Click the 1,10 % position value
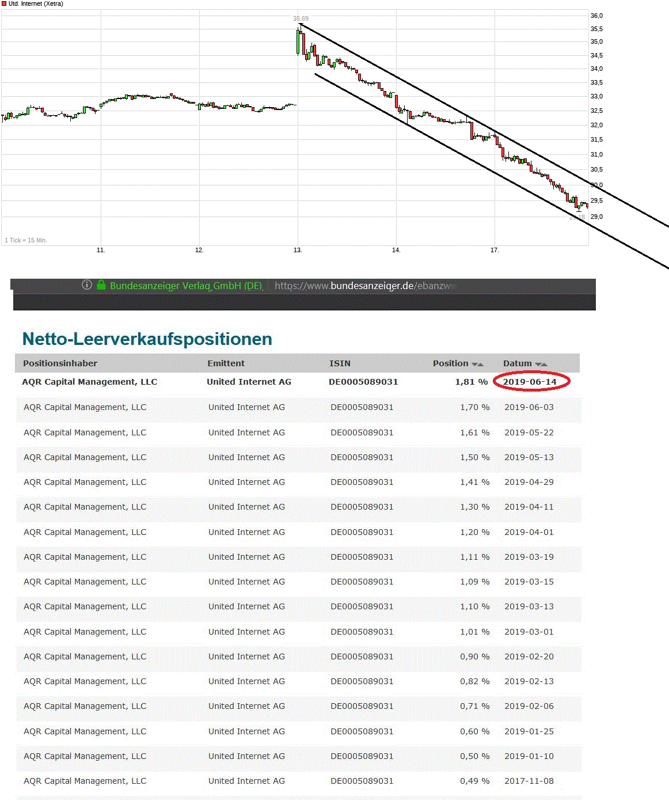This screenshot has height=812, width=669. 475,606
